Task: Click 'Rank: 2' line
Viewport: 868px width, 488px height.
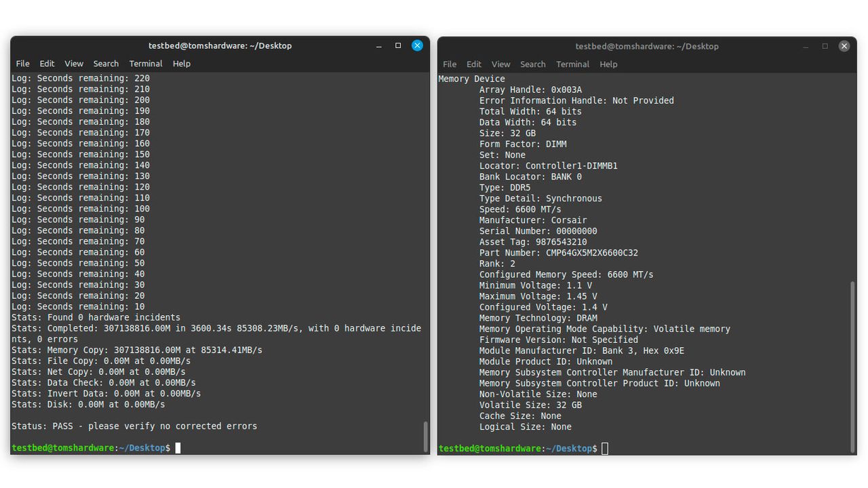Action: click(497, 263)
